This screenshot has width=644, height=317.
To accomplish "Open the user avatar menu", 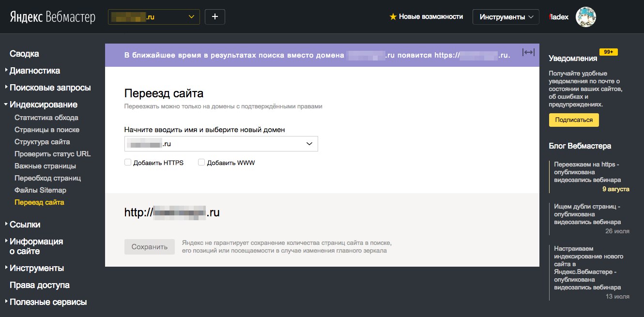I will click(x=585, y=17).
